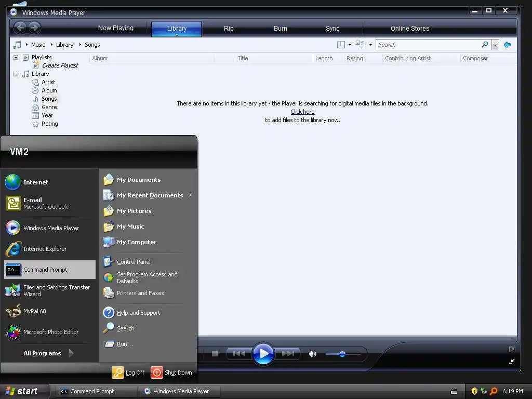The image size is (532, 399).
Task: Open the Library tab
Action: [x=177, y=29]
